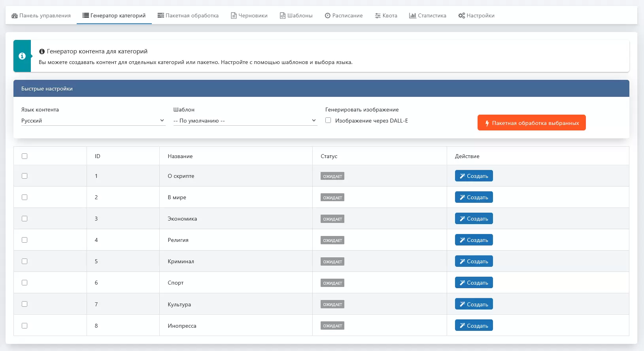644x351 pixels.
Task: Click the clock icon beside Расписание
Action: coord(328,16)
